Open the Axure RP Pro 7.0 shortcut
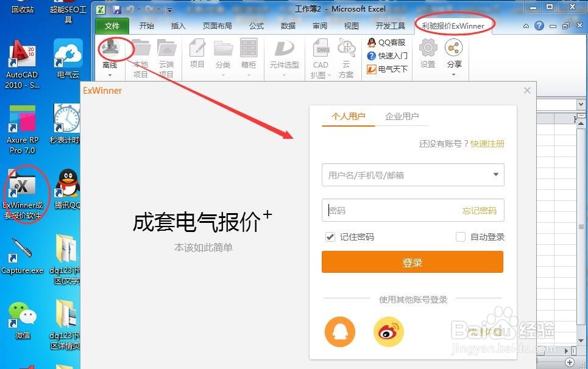The width and height of the screenshot is (588, 369). 22,130
